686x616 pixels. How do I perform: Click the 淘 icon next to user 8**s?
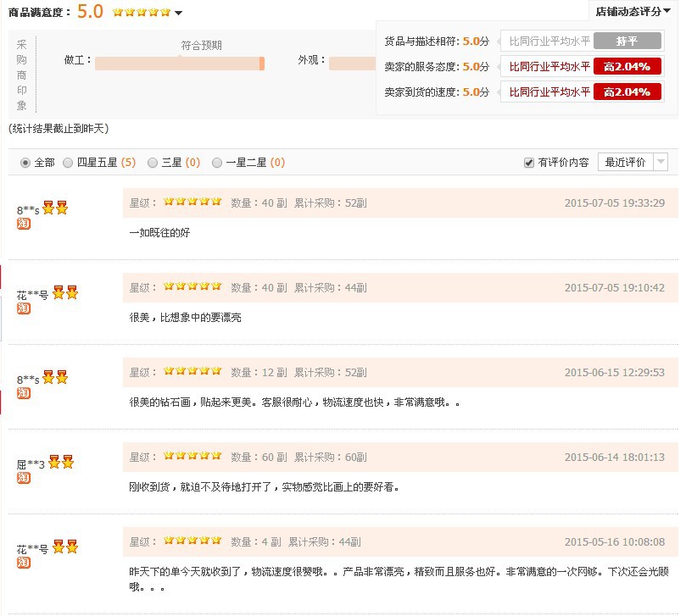(23, 224)
